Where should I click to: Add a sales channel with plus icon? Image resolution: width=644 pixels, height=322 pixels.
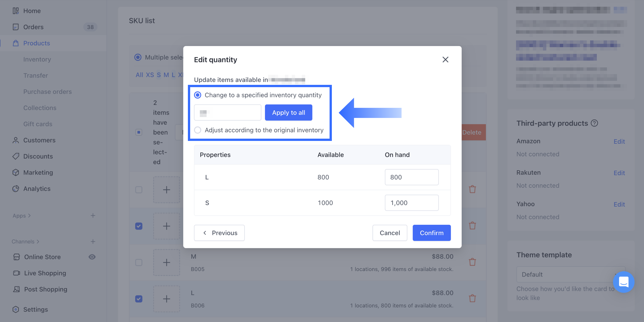point(93,241)
